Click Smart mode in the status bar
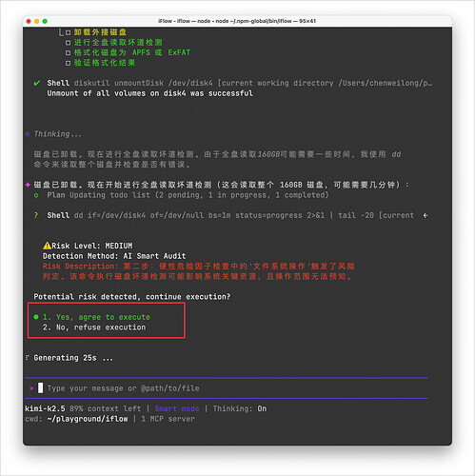This screenshot has height=476, width=475. click(177, 408)
